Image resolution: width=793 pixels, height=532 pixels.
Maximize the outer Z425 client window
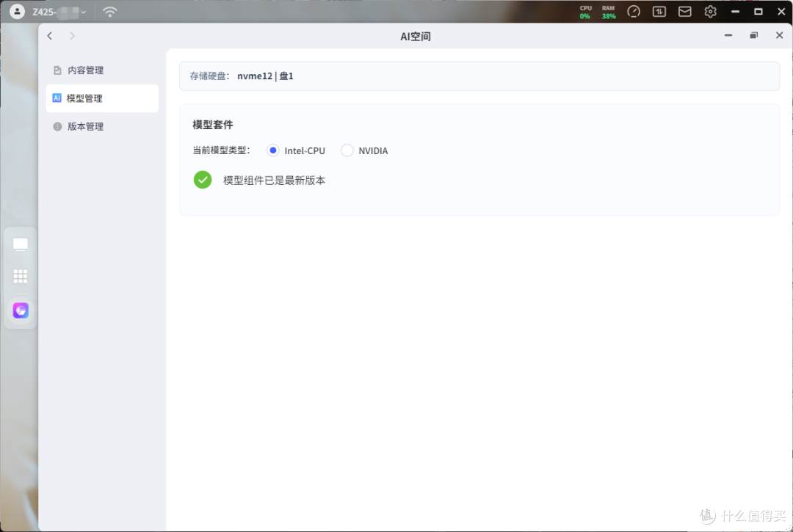[x=758, y=12]
